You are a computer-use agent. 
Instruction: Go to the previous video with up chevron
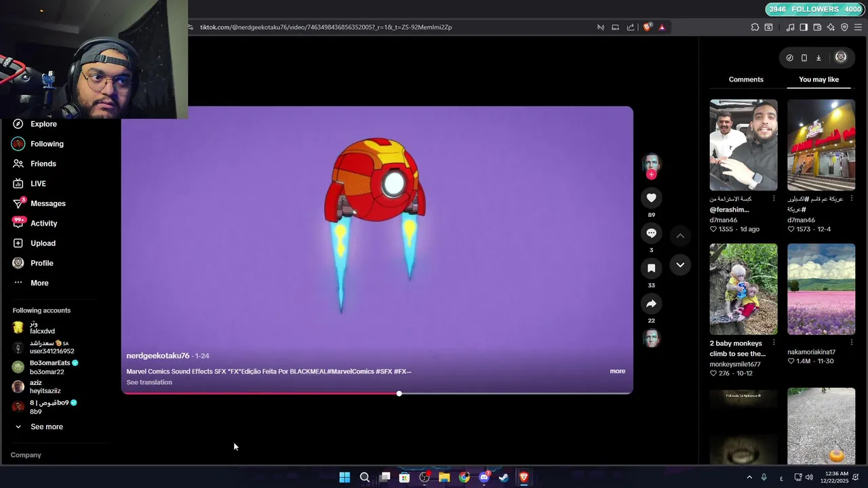(x=680, y=235)
